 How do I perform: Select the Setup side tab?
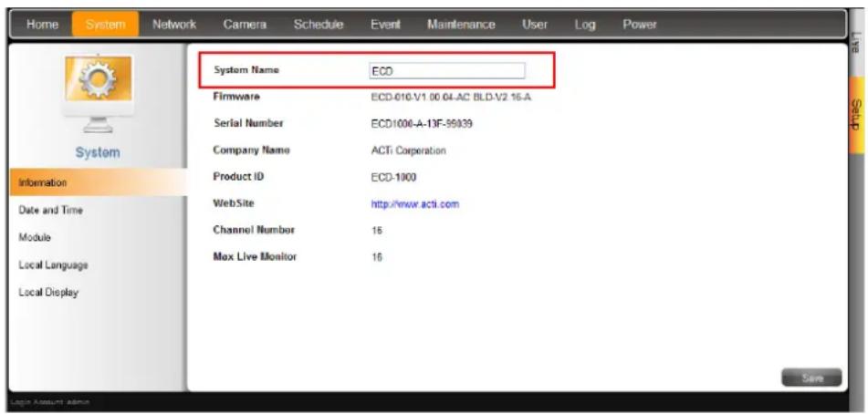[857, 114]
